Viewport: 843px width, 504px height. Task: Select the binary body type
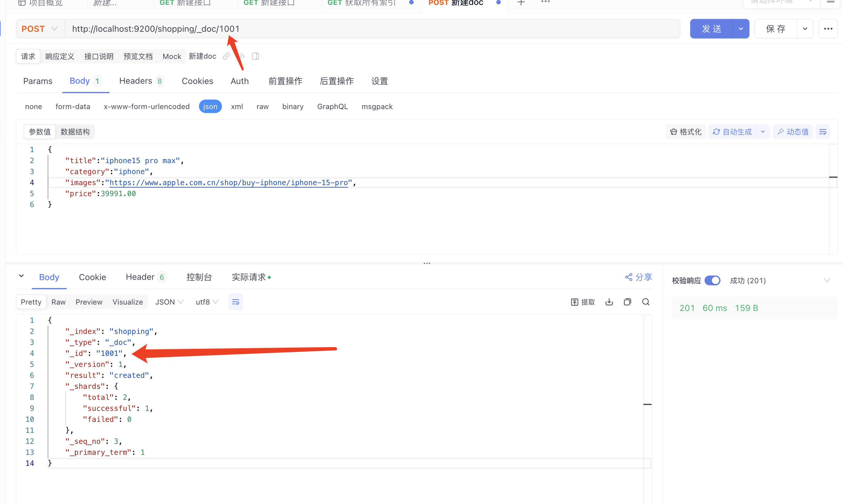[293, 107]
